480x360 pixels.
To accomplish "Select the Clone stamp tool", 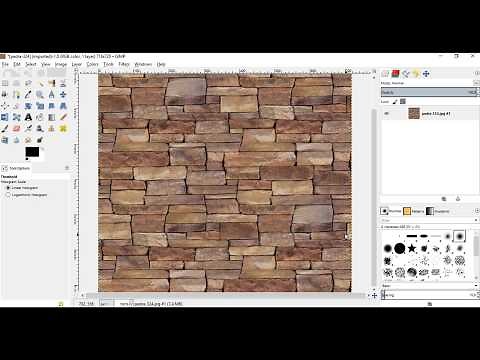I will point(51,129).
